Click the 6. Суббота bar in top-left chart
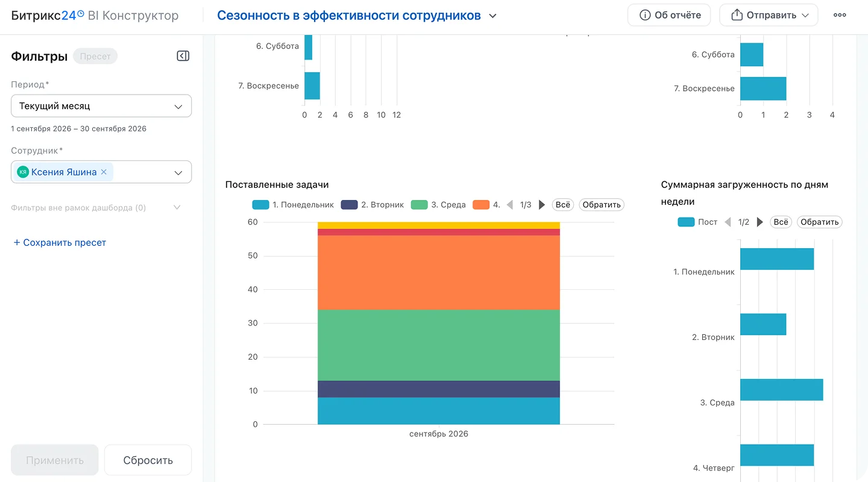This screenshot has height=482, width=868. tap(308, 47)
